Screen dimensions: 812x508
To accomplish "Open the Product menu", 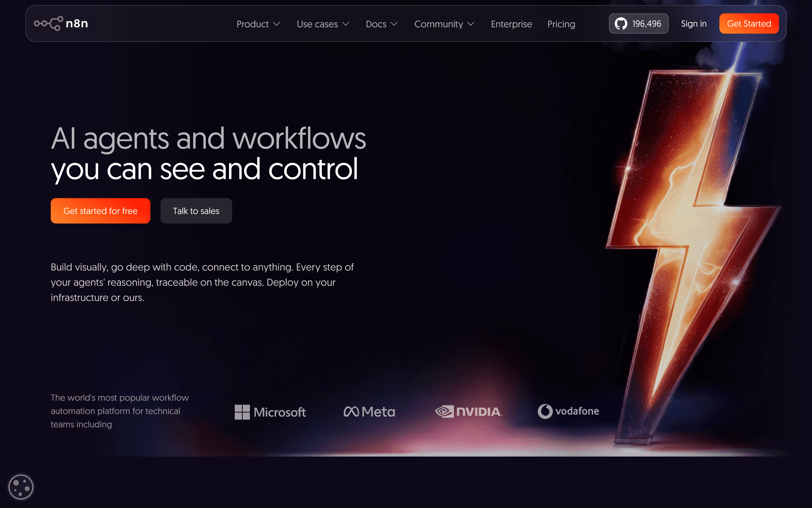I will 259,24.
